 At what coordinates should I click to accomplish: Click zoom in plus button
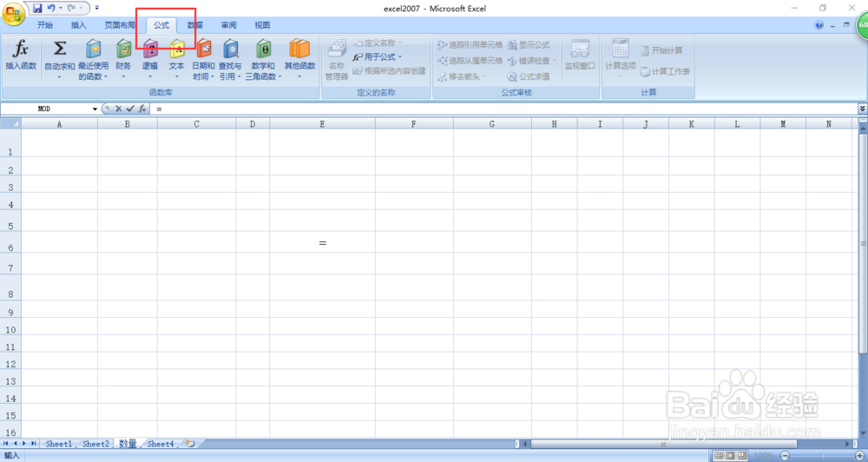click(x=859, y=455)
